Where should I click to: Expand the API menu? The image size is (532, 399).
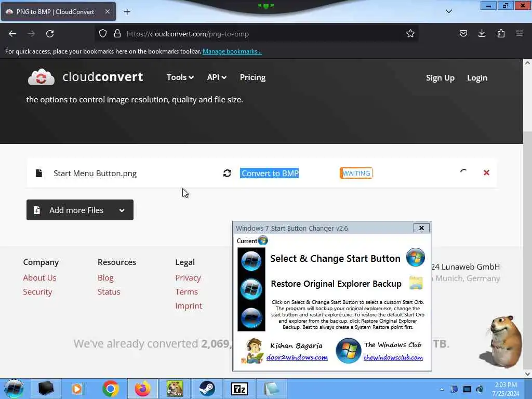coord(217,77)
